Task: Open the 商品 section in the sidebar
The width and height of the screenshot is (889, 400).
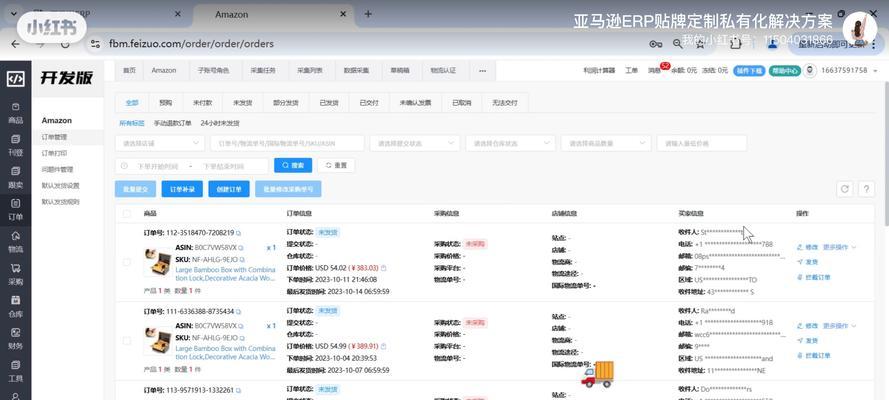Action: (15, 113)
